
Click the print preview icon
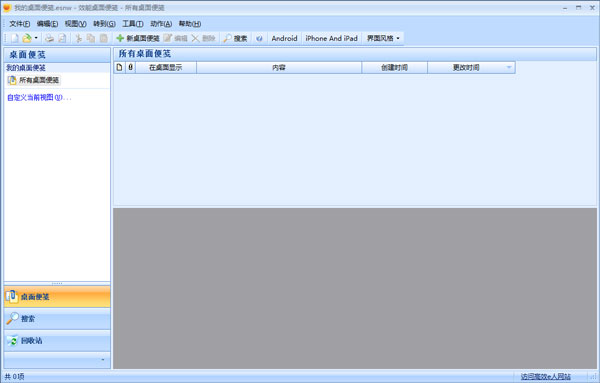[62, 38]
